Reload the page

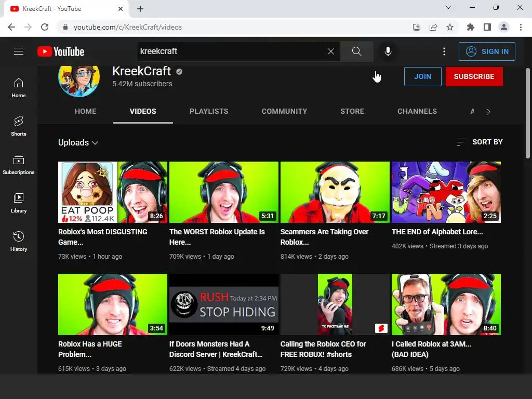click(x=45, y=27)
